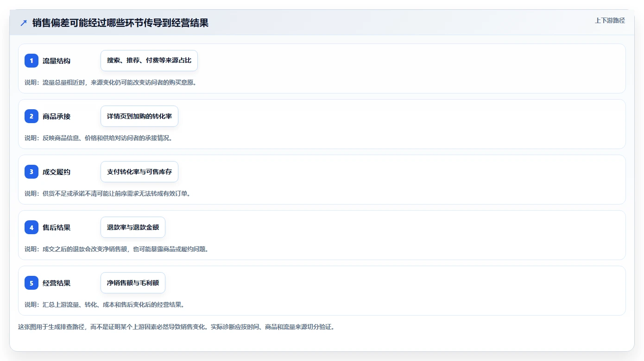Click the 搜索、推荐、付费等来源占比 chip
Image resolution: width=644 pixels, height=361 pixels.
pyautogui.click(x=149, y=61)
